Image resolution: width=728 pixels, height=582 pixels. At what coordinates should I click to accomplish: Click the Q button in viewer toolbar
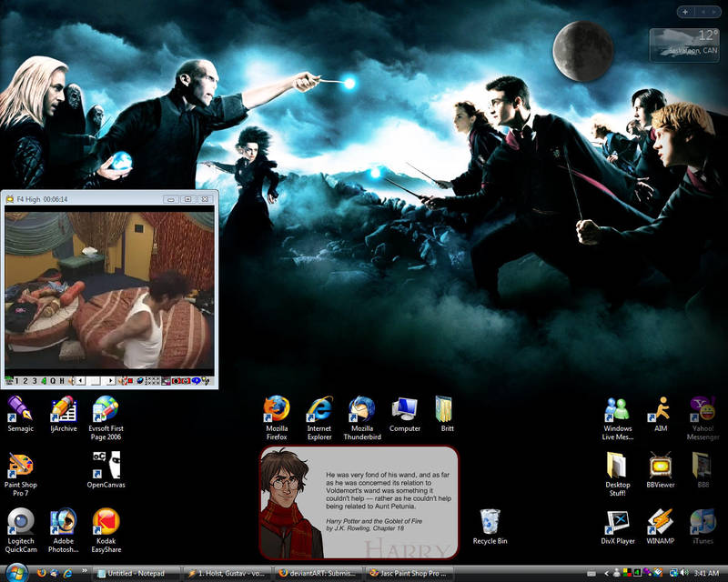(x=53, y=381)
